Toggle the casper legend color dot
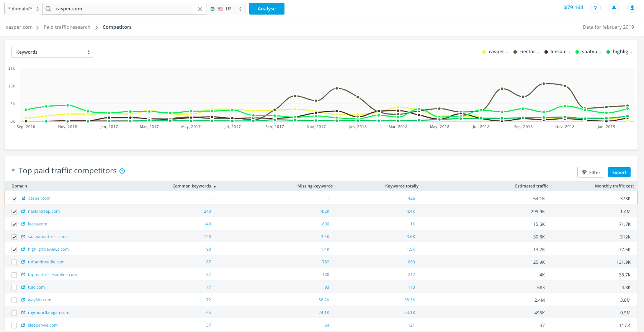Viewport: 644px width, 332px height. tap(484, 52)
